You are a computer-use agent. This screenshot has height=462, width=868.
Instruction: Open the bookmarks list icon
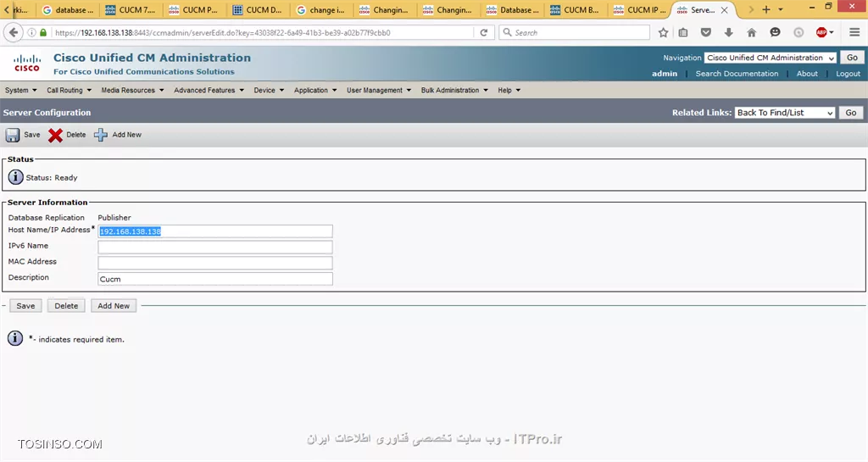683,33
